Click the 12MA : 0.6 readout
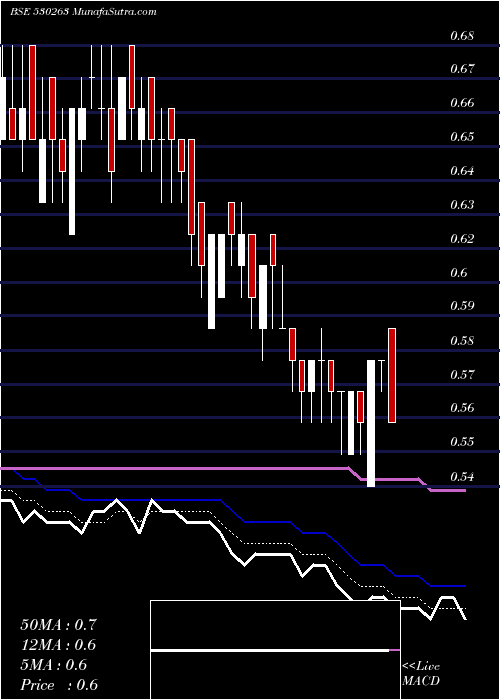The width and height of the screenshot is (500, 700). [58, 645]
